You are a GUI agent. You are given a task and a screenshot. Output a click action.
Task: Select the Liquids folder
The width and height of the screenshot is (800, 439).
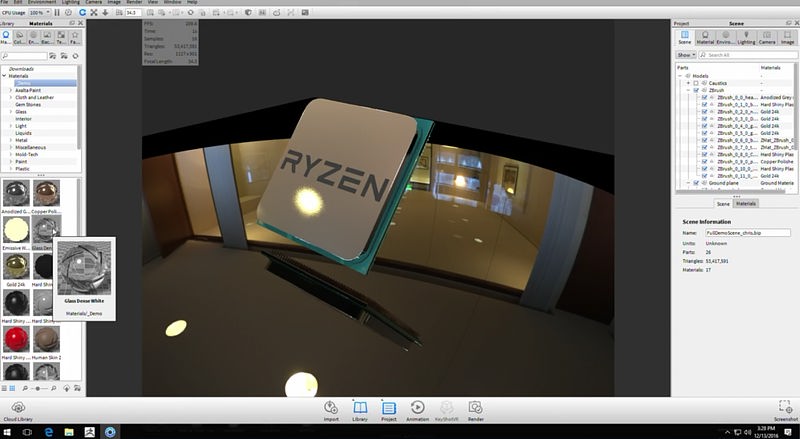pos(23,133)
